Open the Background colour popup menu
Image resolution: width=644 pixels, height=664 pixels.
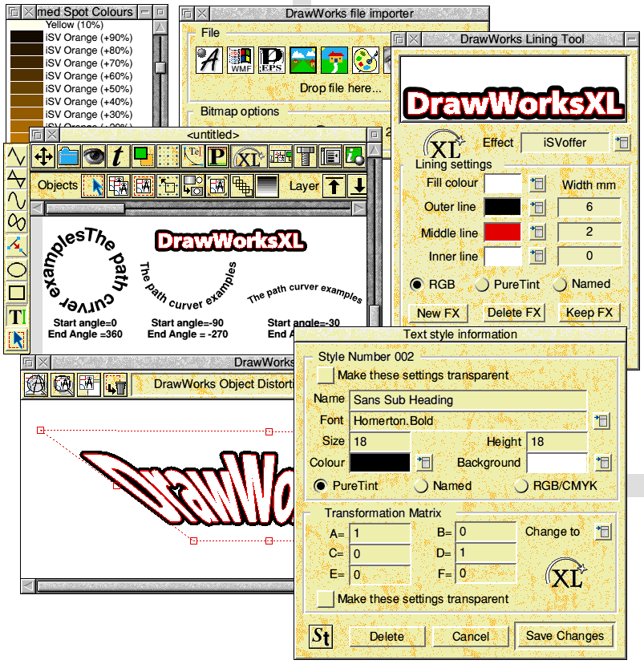coord(603,463)
